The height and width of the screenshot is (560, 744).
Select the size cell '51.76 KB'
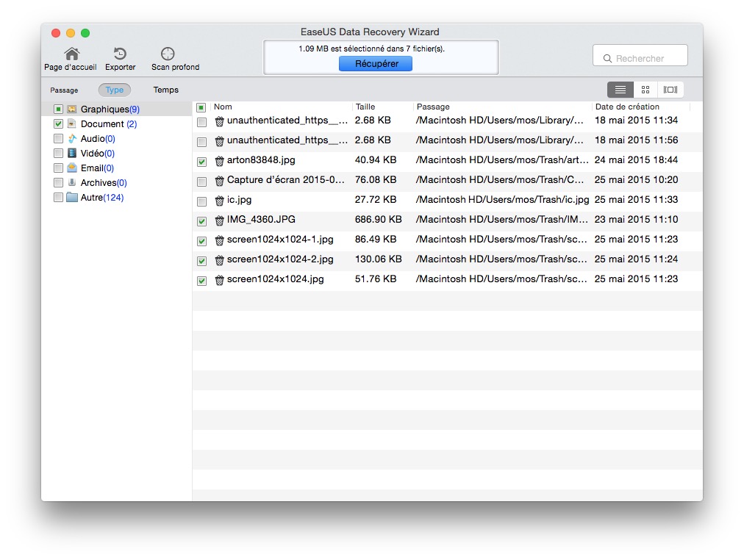[x=376, y=279]
